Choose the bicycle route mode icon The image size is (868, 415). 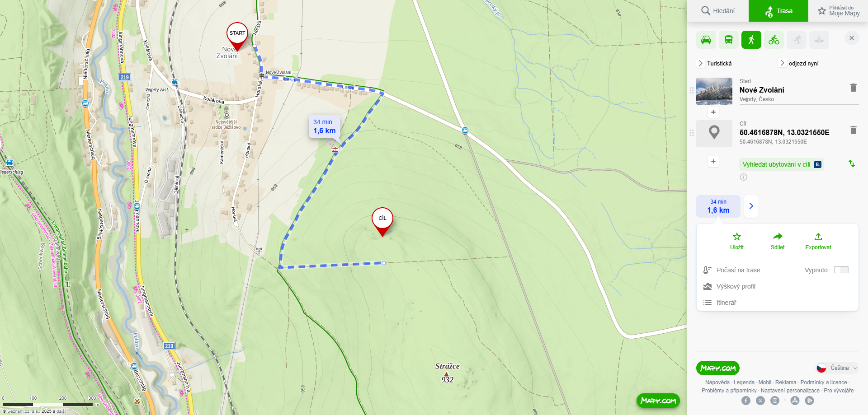coord(774,40)
